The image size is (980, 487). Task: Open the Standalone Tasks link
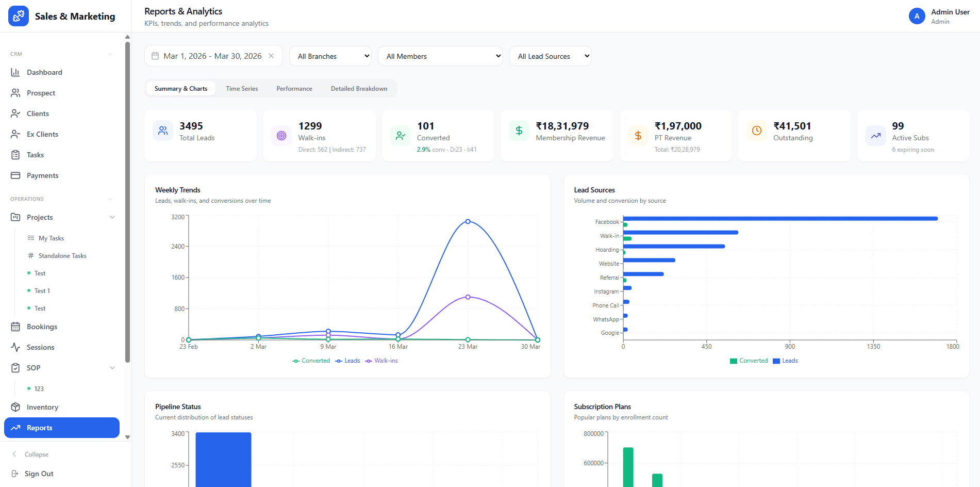pyautogui.click(x=62, y=256)
